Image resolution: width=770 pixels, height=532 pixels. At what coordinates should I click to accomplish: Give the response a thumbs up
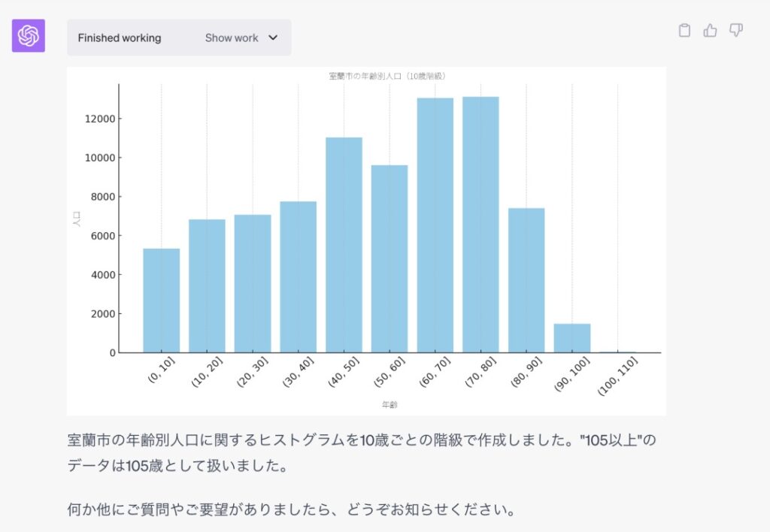[x=710, y=30]
